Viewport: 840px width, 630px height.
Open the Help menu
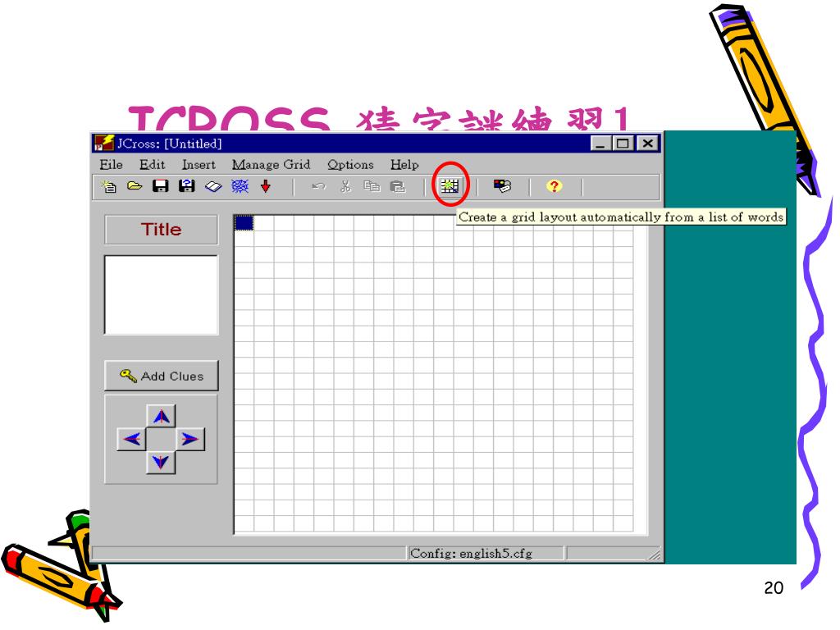(x=404, y=164)
